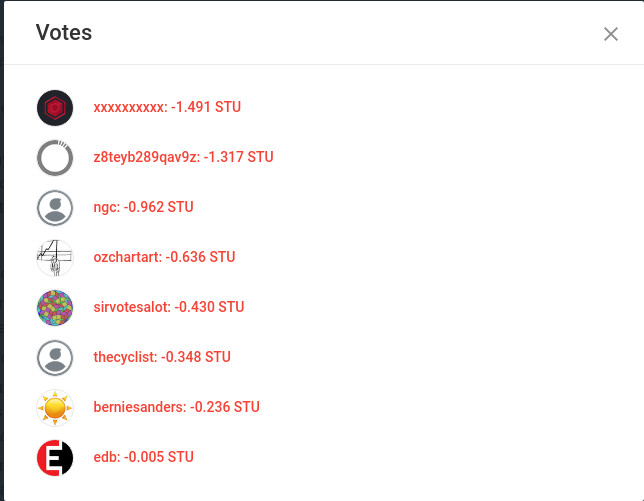Open the xxxxxxxxxx -1.491 STU vote link
The height and width of the screenshot is (501, 644).
tap(167, 107)
